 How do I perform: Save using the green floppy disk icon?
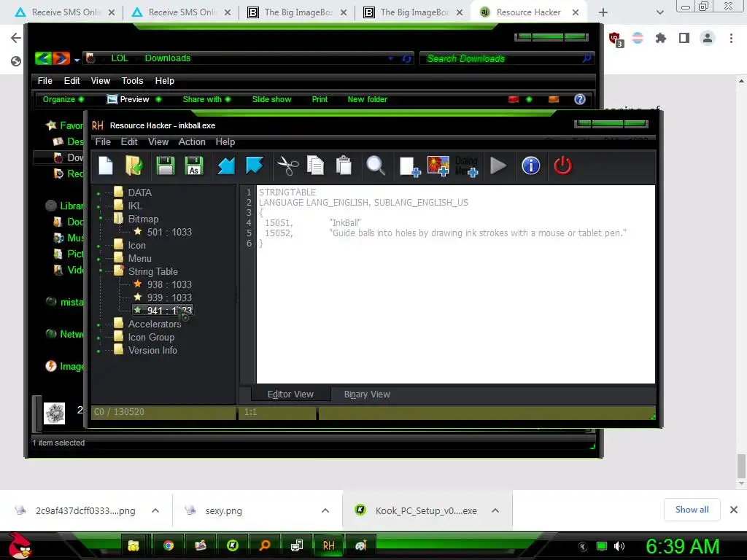pos(166,166)
